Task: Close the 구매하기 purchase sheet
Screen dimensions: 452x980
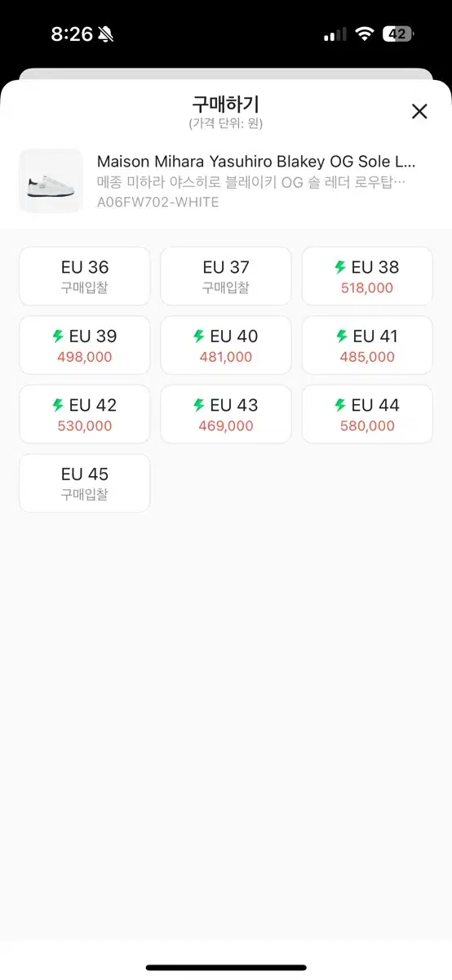Action: click(419, 112)
